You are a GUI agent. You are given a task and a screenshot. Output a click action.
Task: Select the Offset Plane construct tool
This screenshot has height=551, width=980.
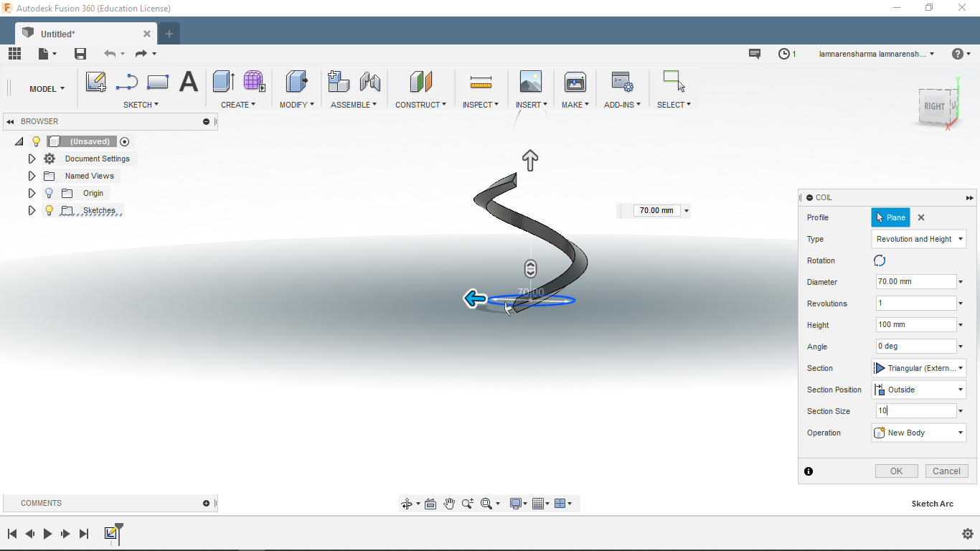(x=421, y=81)
